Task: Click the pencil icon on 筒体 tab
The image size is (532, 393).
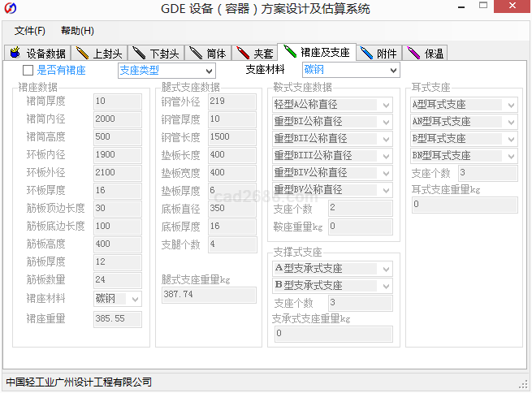Action: pyautogui.click(x=195, y=54)
